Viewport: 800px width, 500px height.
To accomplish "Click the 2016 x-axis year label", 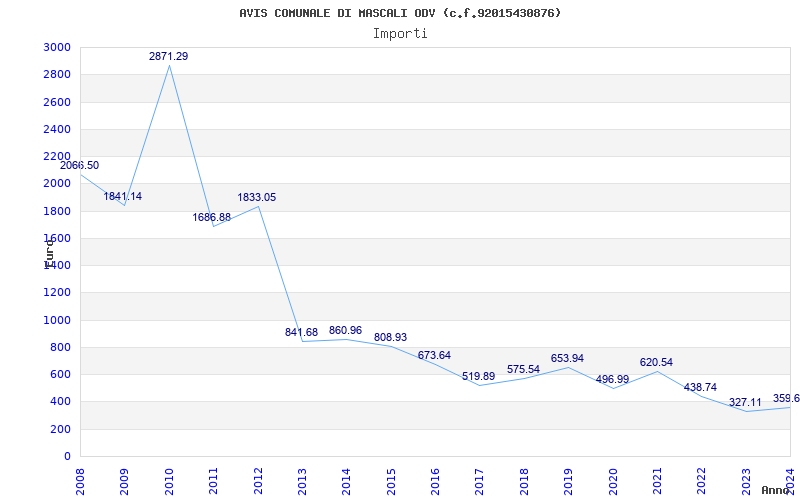I will [436, 481].
